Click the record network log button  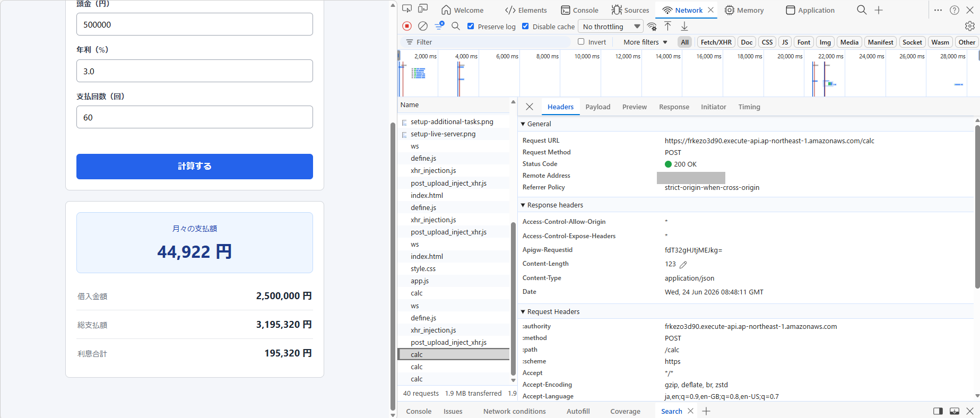(x=407, y=26)
